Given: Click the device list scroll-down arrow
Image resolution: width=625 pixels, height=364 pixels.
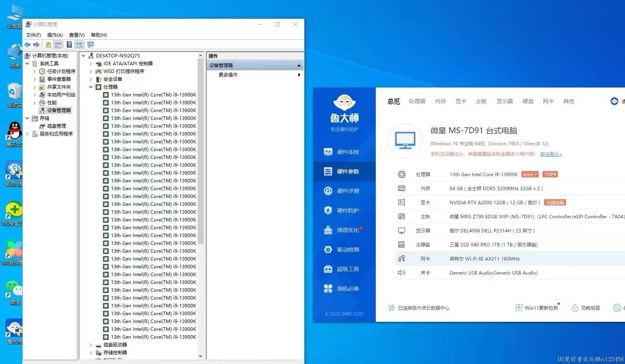Looking at the screenshot, I should pos(200,356).
